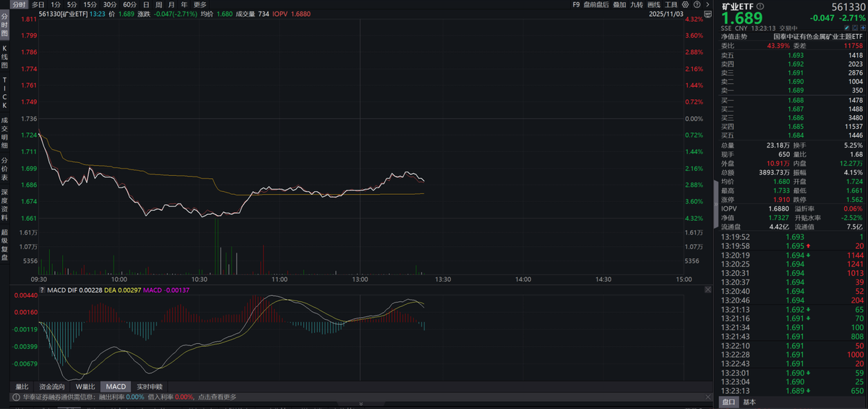Expand the top toolbar with the right arrow

[x=708, y=4]
